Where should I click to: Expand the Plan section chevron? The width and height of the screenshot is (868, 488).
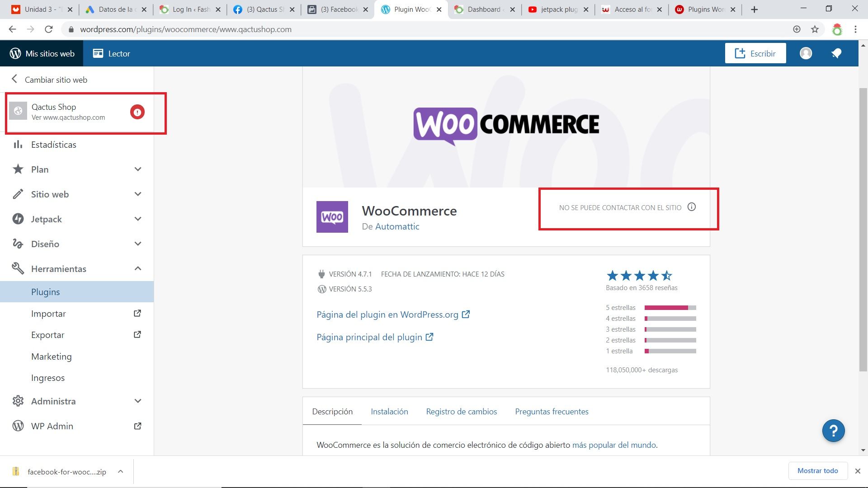pyautogui.click(x=138, y=169)
